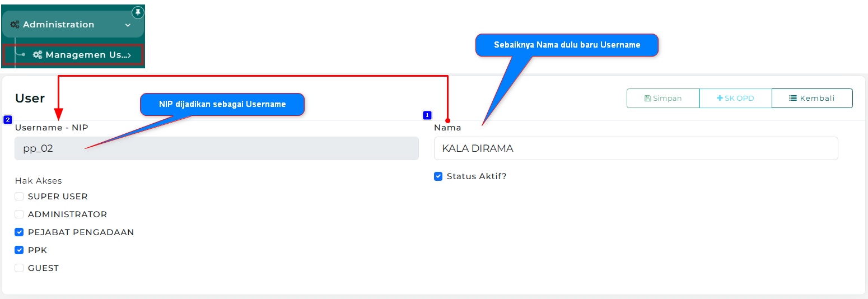Image resolution: width=868 pixels, height=299 pixels.
Task: Click the Administration gears icon
Action: (15, 25)
